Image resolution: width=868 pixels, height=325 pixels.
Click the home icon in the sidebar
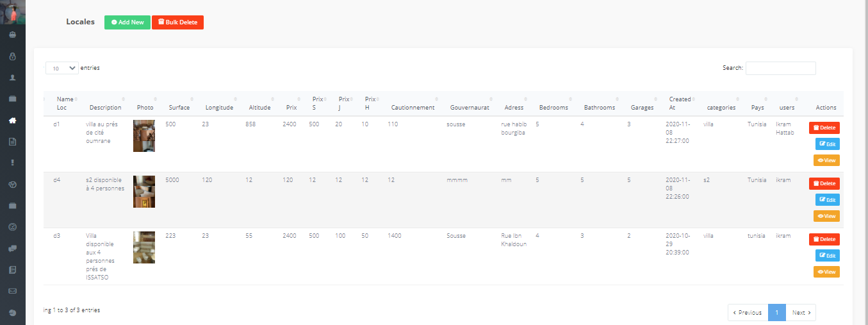[x=12, y=120]
